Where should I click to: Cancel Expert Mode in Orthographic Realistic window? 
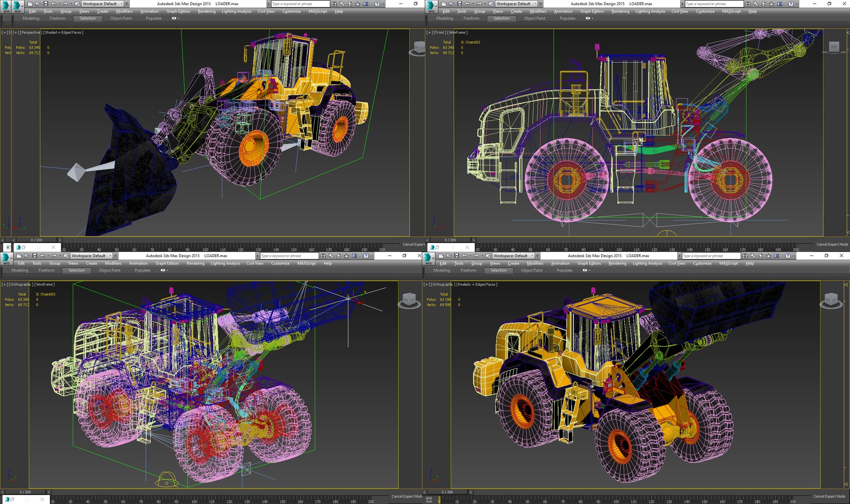point(829,497)
